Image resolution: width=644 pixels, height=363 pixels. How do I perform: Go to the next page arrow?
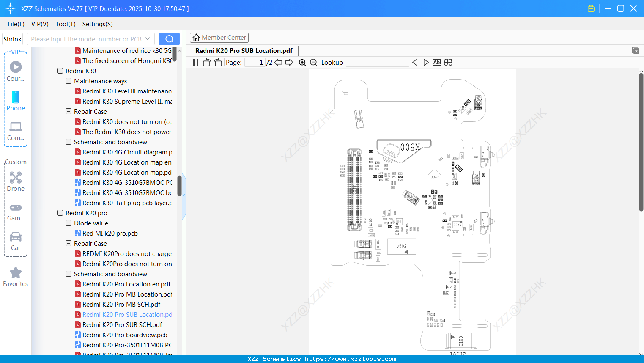click(289, 63)
